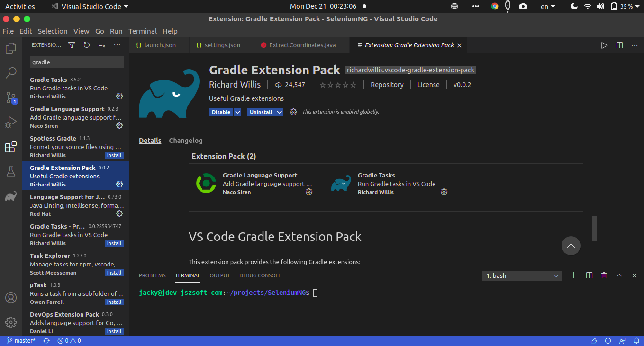
Task: Open the Gradle elephant view in activity bar
Action: coord(11,196)
